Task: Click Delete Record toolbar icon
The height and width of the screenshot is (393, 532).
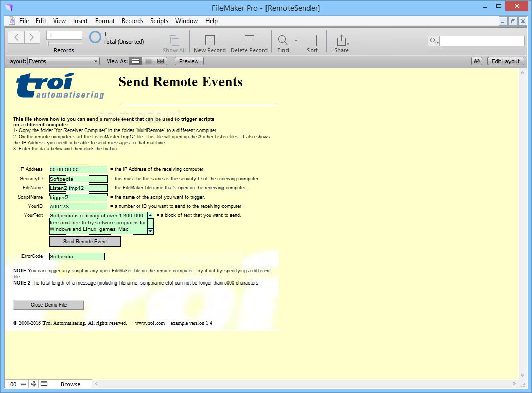Action: pyautogui.click(x=249, y=40)
